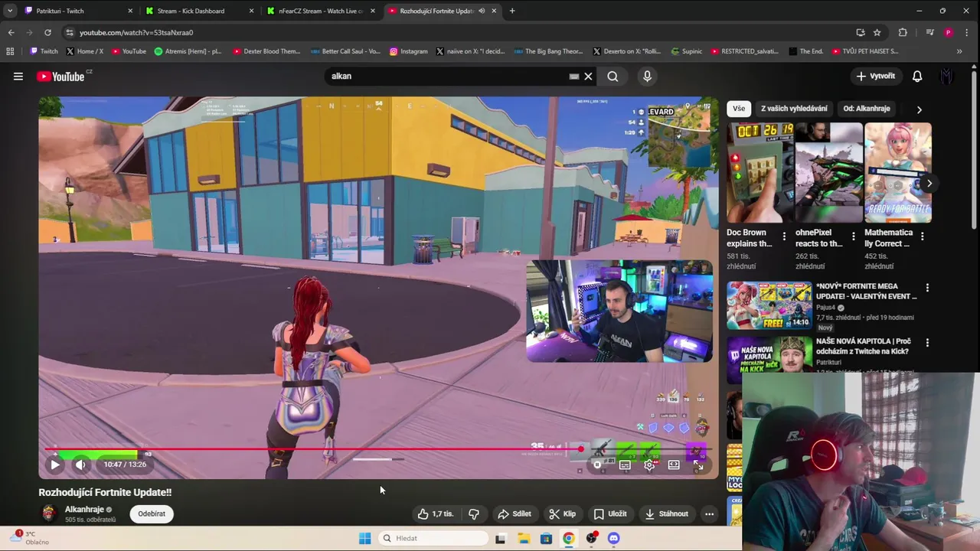Open player settings gear
The width and height of the screenshot is (980, 551).
(649, 465)
